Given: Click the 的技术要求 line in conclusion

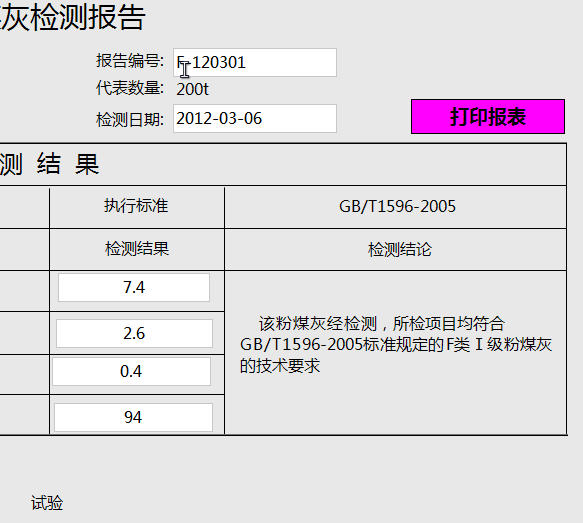Looking at the screenshot, I should [x=280, y=366].
